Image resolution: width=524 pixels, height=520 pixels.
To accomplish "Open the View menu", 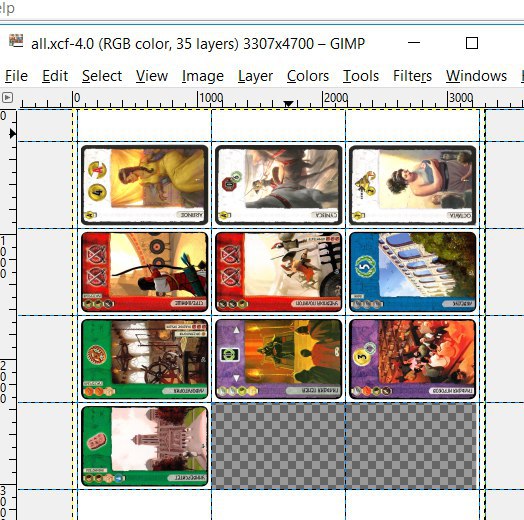I will (x=152, y=76).
